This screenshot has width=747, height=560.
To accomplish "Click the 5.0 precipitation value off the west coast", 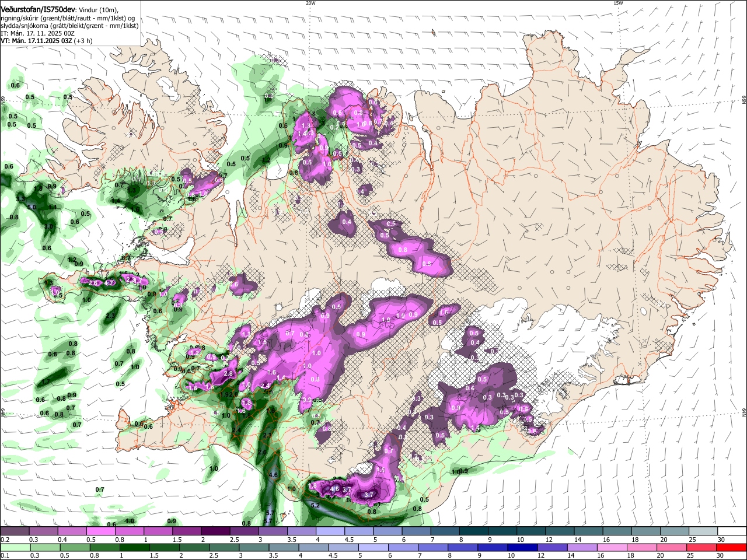I will coord(32,206).
